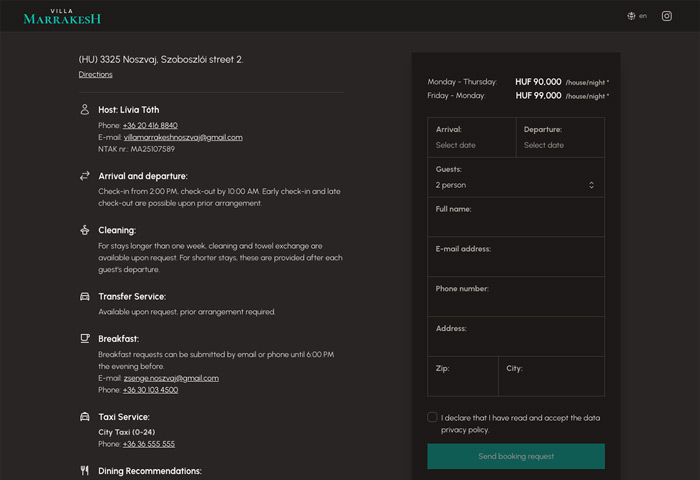Click the breakfast coffee cup icon

pos(85,339)
